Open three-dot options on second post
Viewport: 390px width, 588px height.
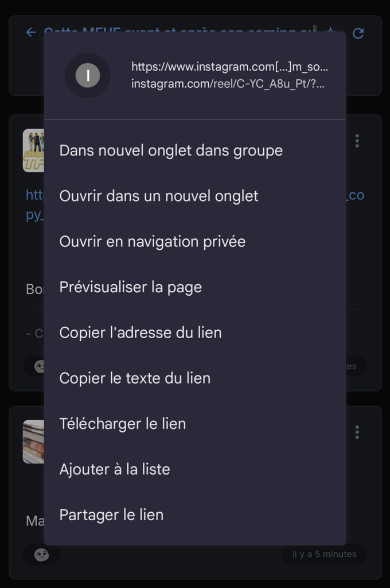pyautogui.click(x=357, y=432)
